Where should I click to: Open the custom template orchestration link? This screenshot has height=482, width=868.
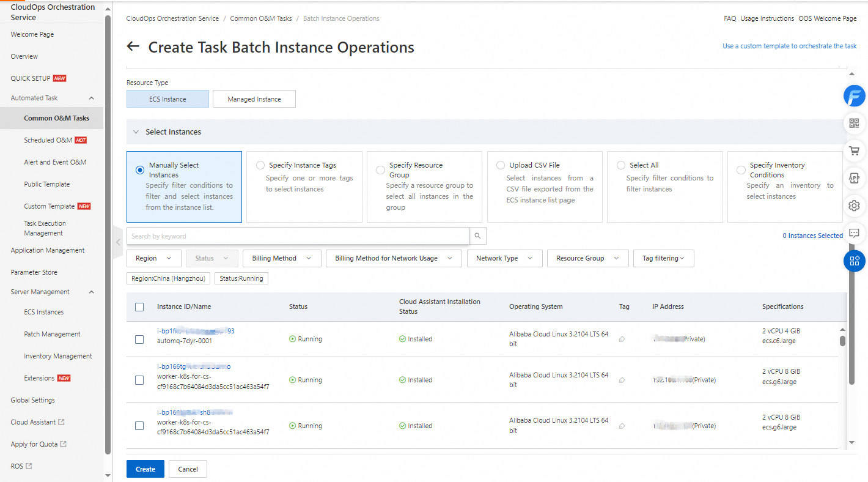coord(789,46)
